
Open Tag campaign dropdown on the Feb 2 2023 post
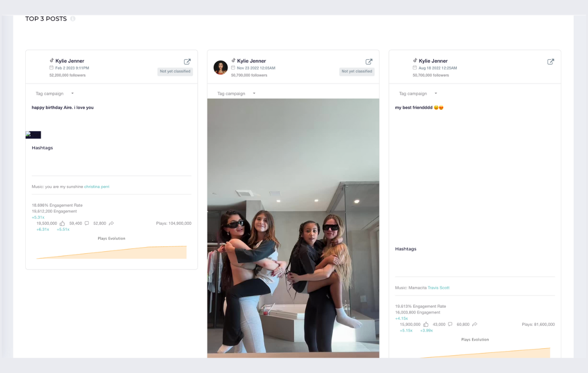pos(55,94)
